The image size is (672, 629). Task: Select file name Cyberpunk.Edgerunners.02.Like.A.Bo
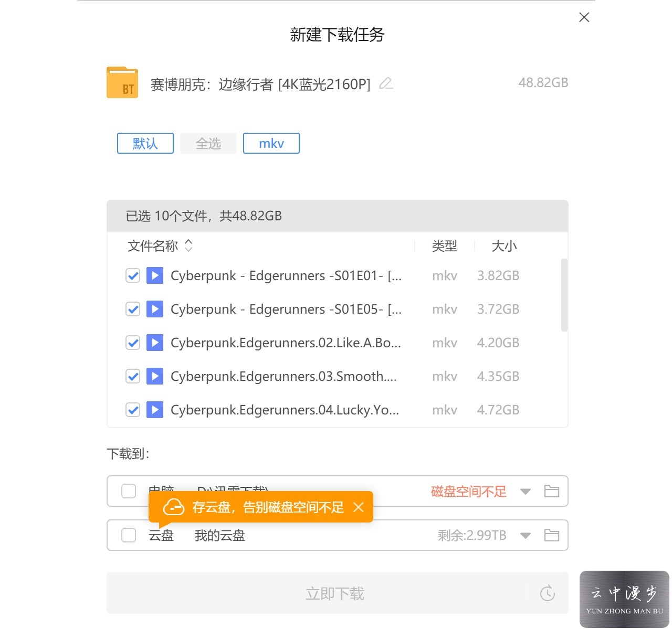point(286,343)
